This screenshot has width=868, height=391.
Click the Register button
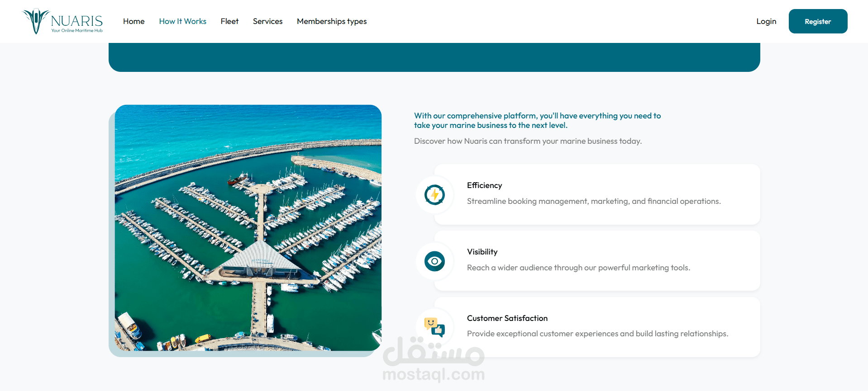818,21
